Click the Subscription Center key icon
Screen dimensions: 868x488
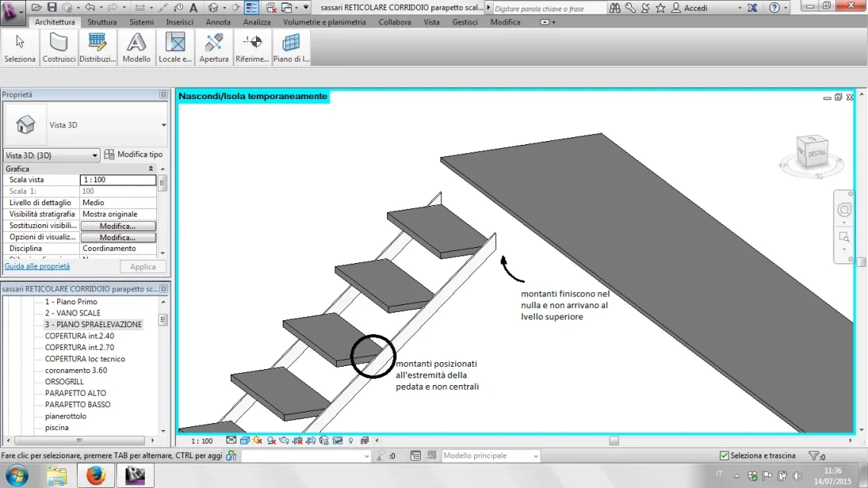point(630,8)
